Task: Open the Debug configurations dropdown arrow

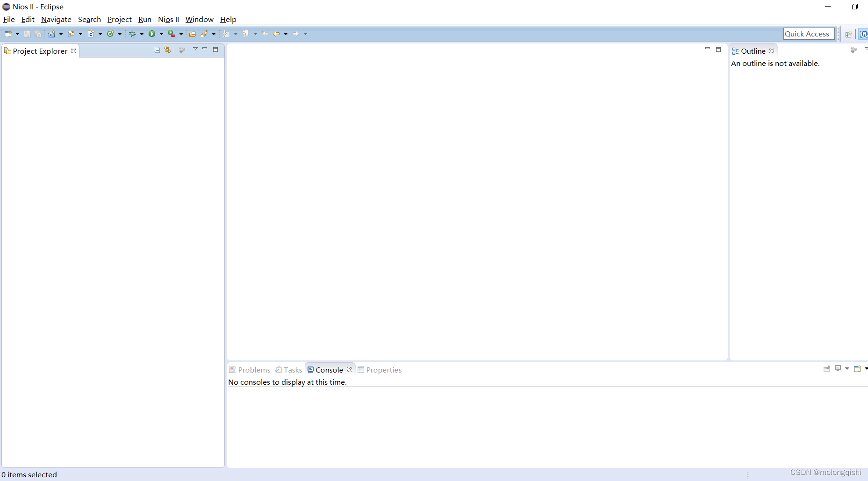Action: click(x=142, y=34)
